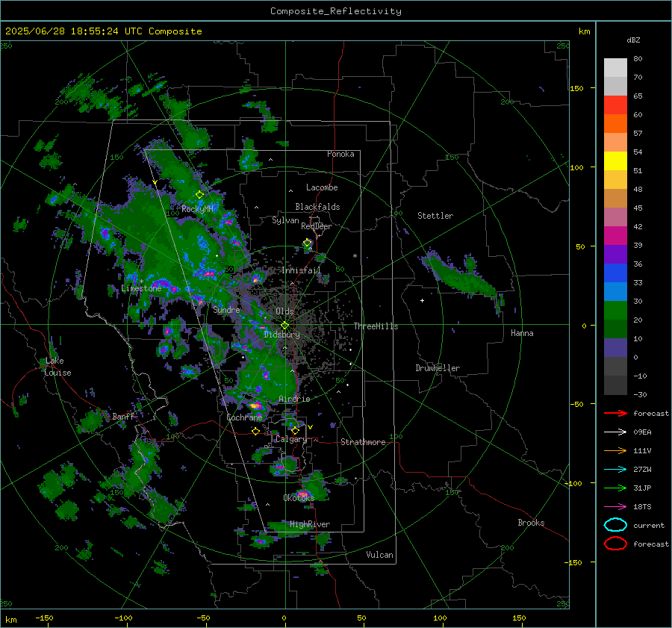The width and height of the screenshot is (672, 628).
Task: Click the cyan current ellipse icon
Action: pyautogui.click(x=615, y=525)
